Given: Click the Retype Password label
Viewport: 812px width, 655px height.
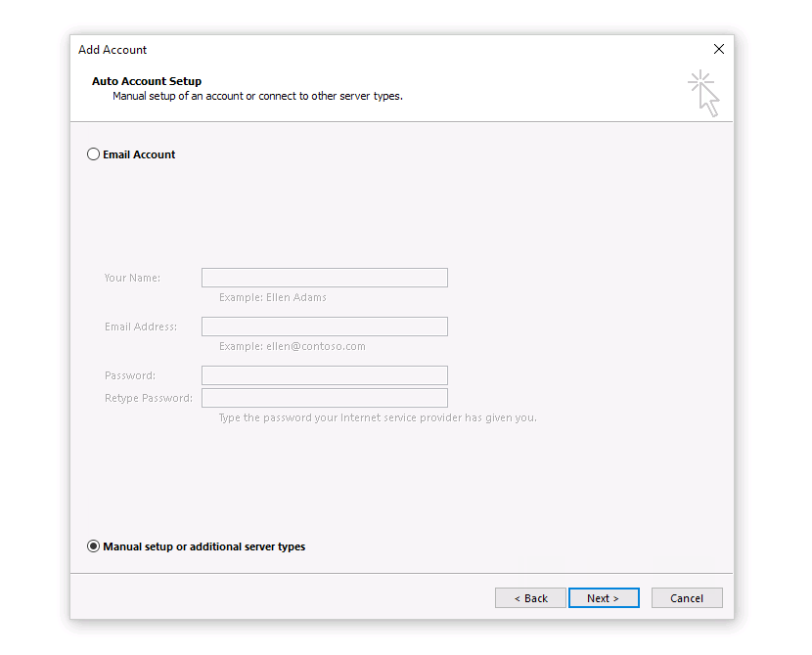Looking at the screenshot, I should [149, 398].
